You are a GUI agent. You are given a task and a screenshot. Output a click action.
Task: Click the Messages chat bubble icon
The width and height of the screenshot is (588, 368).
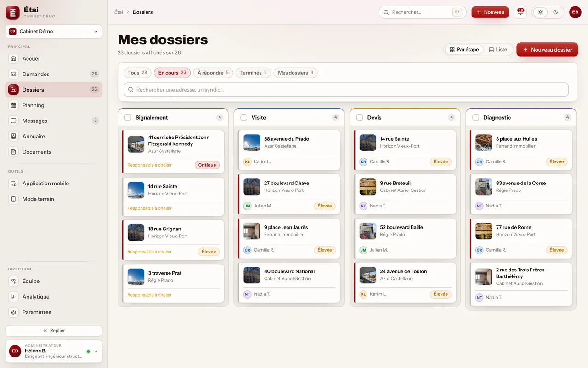click(x=14, y=121)
